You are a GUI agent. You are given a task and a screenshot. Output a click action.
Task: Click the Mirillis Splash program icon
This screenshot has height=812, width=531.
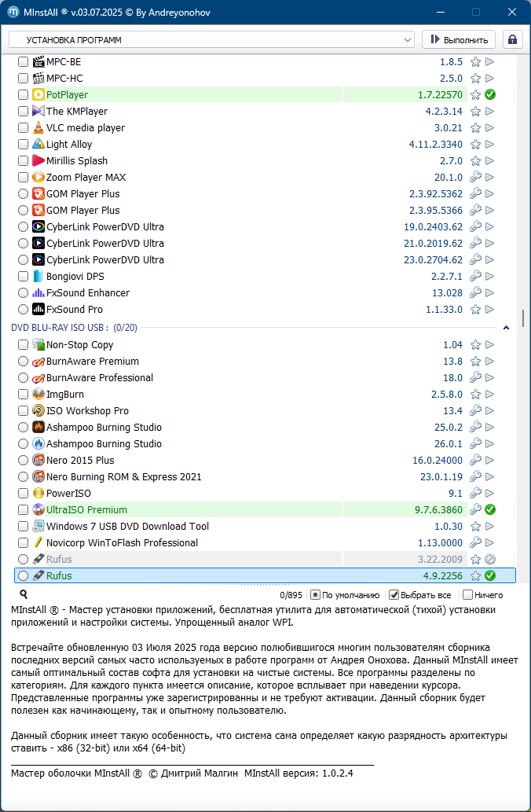[38, 160]
